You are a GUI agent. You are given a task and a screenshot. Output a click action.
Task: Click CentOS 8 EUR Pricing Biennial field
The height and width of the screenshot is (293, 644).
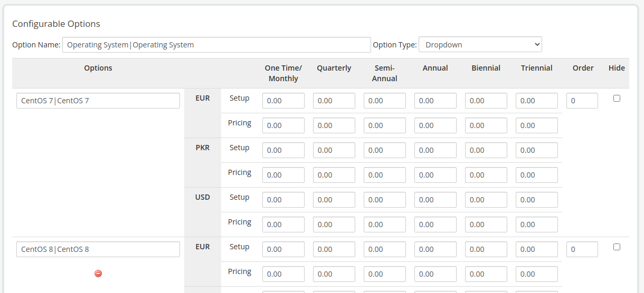coord(486,274)
